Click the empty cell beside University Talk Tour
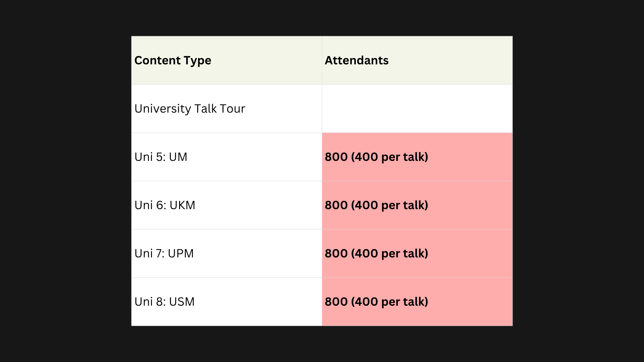The width and height of the screenshot is (644, 362). coord(417,109)
